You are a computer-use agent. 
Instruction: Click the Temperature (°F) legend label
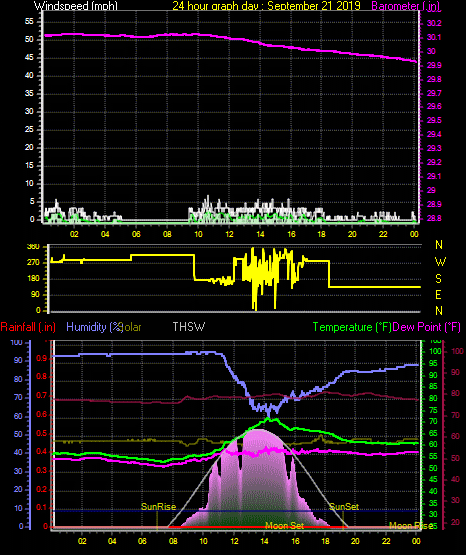(352, 327)
